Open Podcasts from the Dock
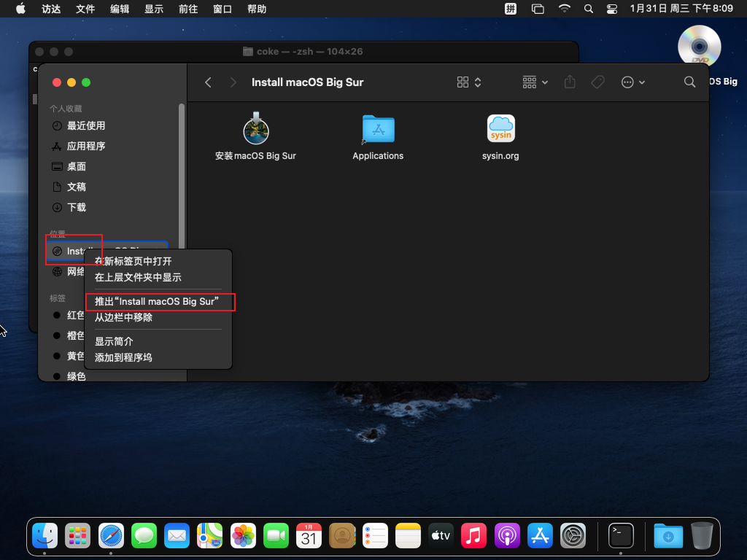747x560 pixels. click(507, 535)
